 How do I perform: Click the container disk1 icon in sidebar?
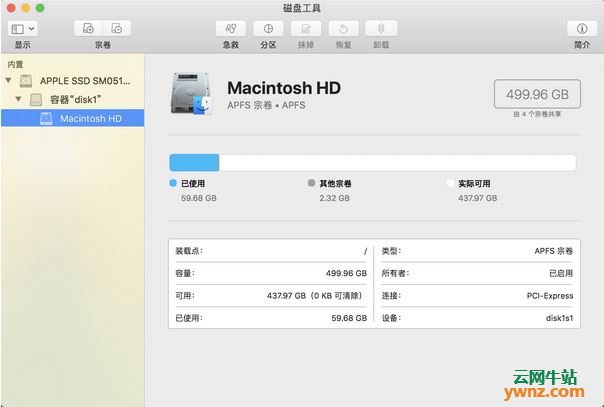pos(36,100)
